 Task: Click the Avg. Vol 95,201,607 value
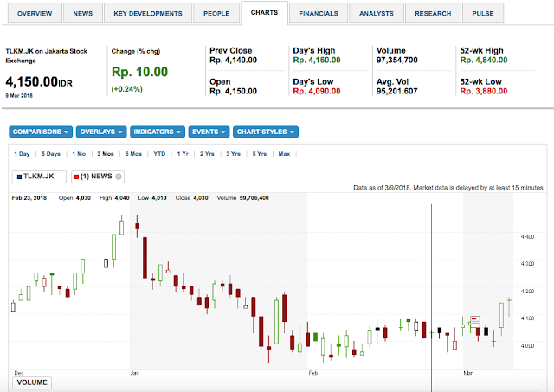point(397,91)
